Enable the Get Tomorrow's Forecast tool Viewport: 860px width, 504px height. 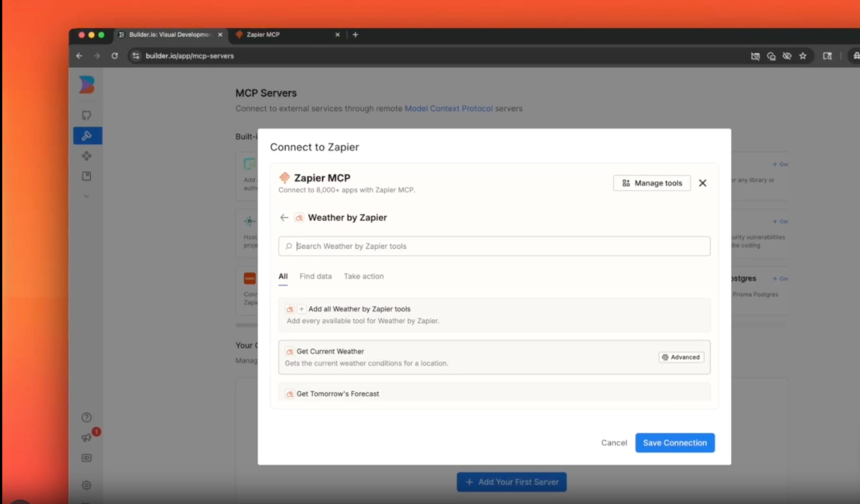(338, 394)
